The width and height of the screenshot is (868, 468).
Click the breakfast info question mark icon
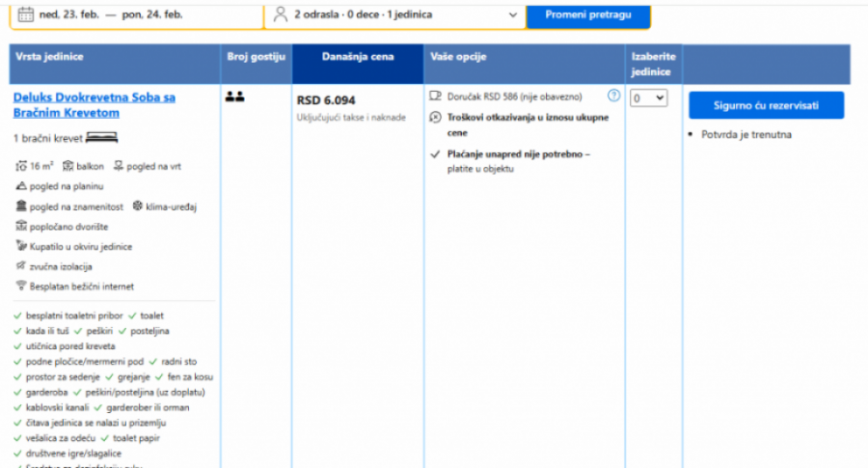tap(613, 96)
